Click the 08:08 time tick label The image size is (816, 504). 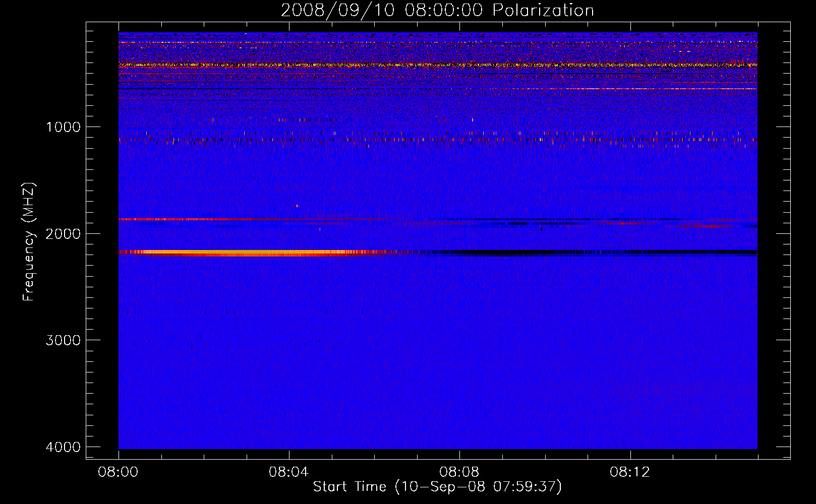[x=459, y=472]
